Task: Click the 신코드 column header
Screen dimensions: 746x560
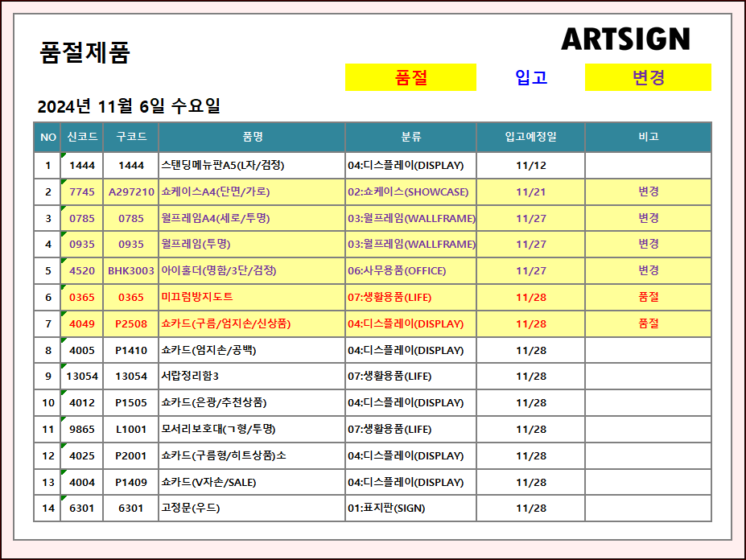Action: tap(82, 137)
